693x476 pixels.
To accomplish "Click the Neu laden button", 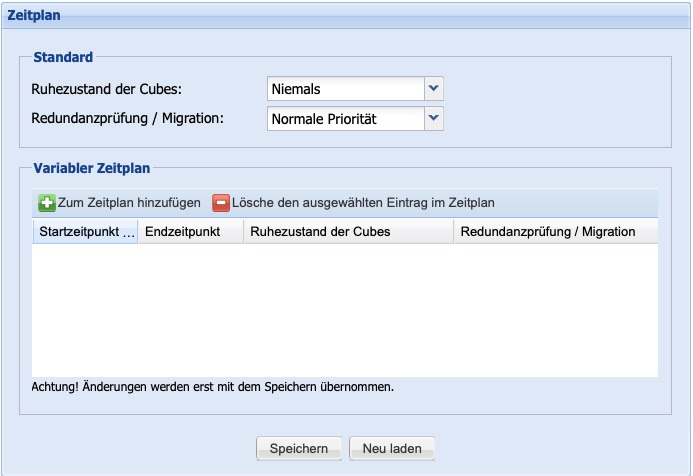I will [391, 449].
